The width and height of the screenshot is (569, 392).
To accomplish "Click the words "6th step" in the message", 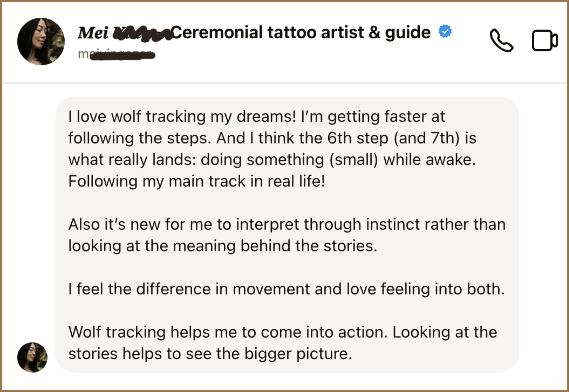I will coord(358,138).
